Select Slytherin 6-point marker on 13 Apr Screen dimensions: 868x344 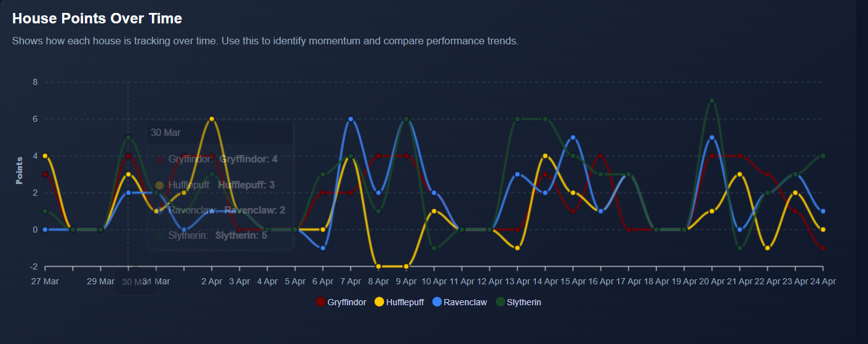(517, 119)
